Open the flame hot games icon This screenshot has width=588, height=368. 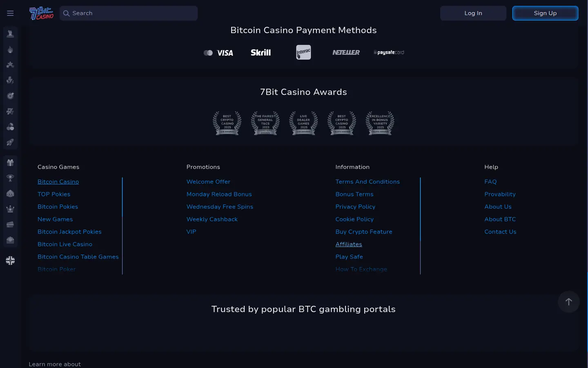(10, 49)
